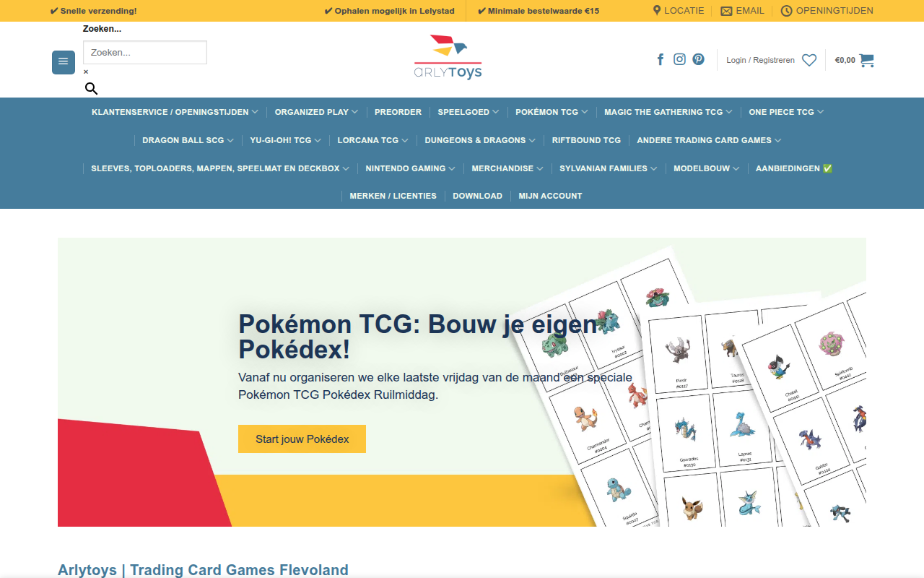Expand Nintendo Gaming menu
This screenshot has width=924, height=578.
pyautogui.click(x=410, y=168)
